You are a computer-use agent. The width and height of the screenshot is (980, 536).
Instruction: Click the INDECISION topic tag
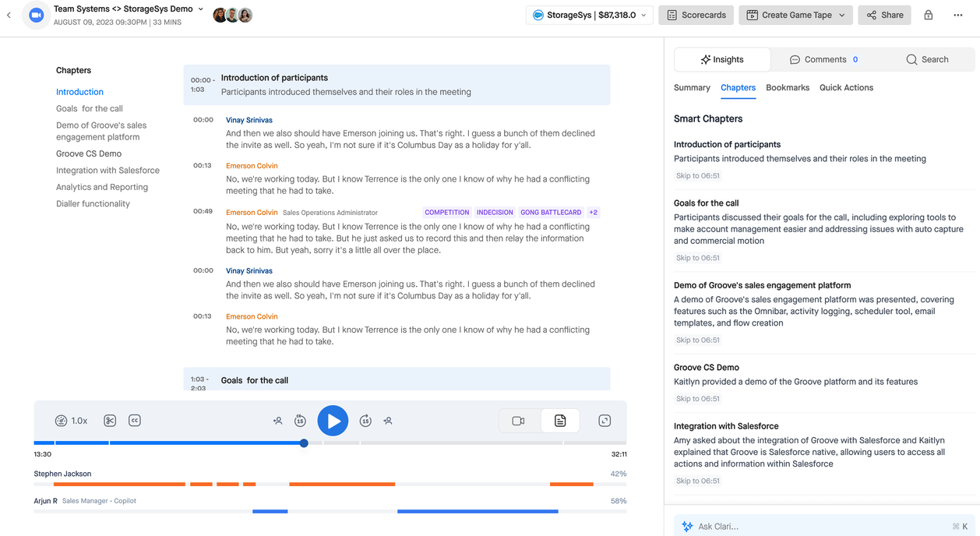click(495, 212)
